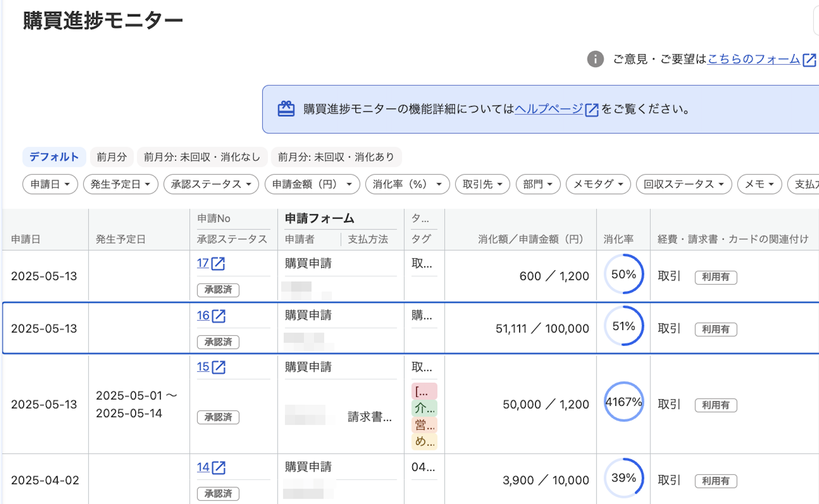This screenshot has width=819, height=504.
Task: Click 利用有 badge in the 51,111 / 100,000 row
Action: [716, 329]
